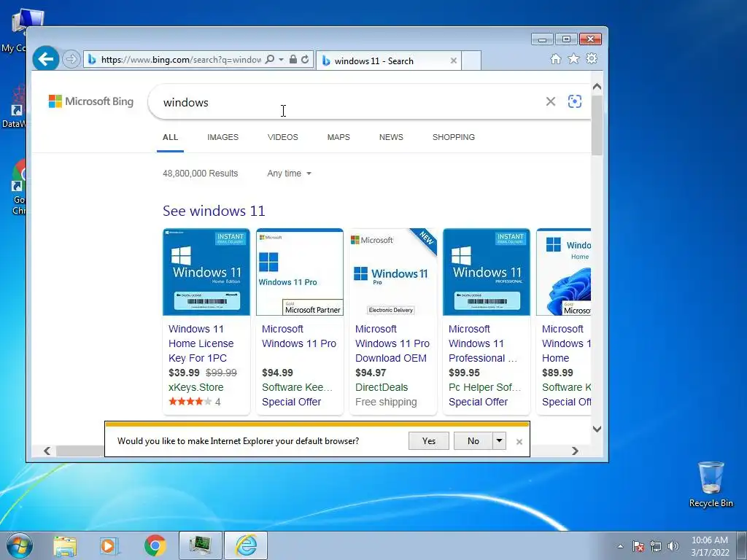This screenshot has width=747, height=560.
Task: Click the xKeys.Store seller name
Action: [196, 387]
